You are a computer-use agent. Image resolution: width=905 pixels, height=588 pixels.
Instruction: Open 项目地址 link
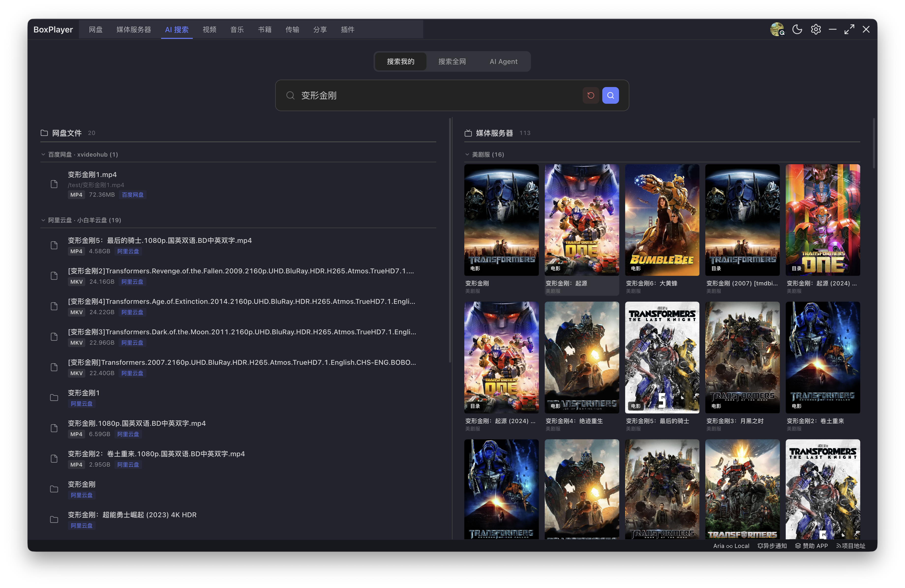click(851, 546)
